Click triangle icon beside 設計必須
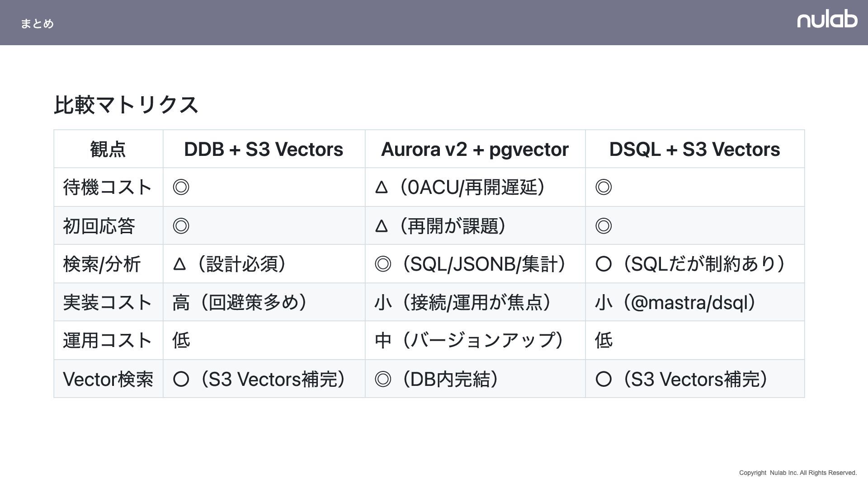 (x=179, y=264)
